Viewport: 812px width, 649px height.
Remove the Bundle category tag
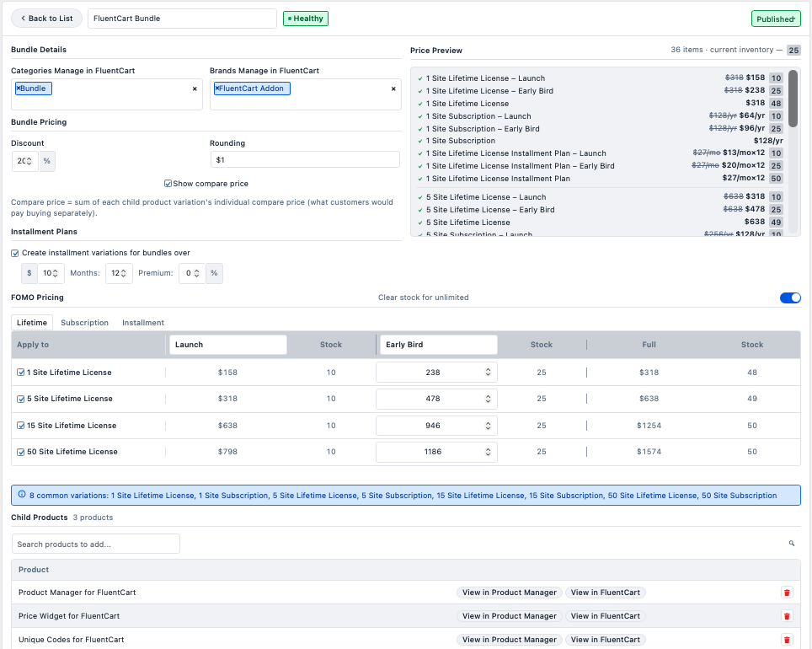click(19, 88)
